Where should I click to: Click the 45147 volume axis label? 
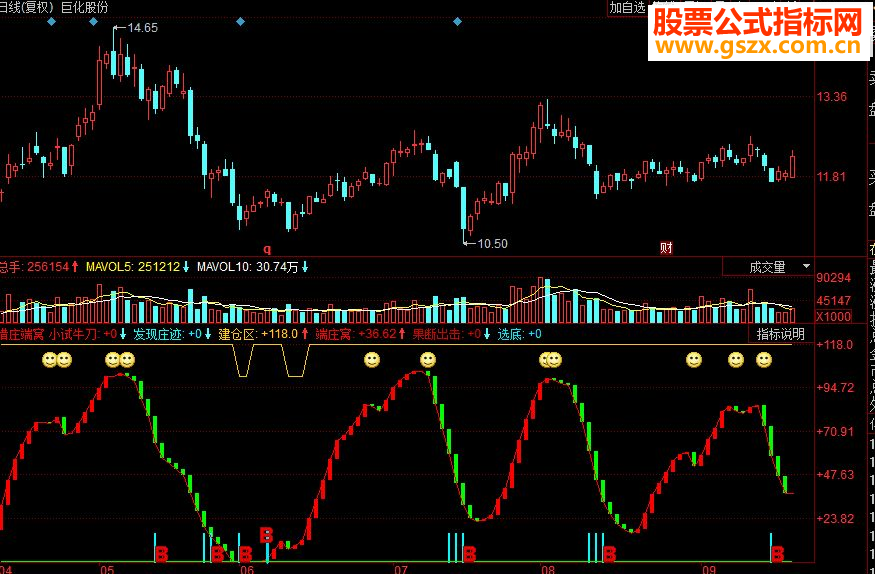pyautogui.click(x=833, y=301)
